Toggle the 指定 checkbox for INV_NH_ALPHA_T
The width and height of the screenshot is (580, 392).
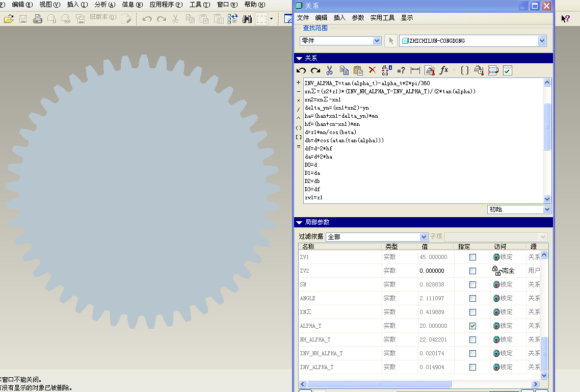point(473,353)
